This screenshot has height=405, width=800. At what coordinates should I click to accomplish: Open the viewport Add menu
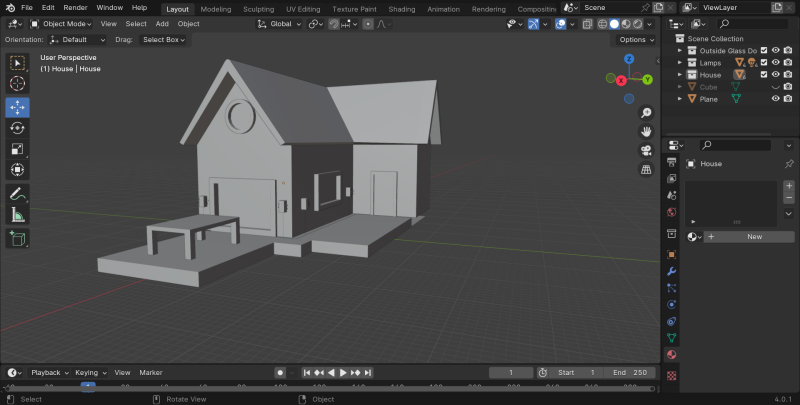click(x=162, y=24)
